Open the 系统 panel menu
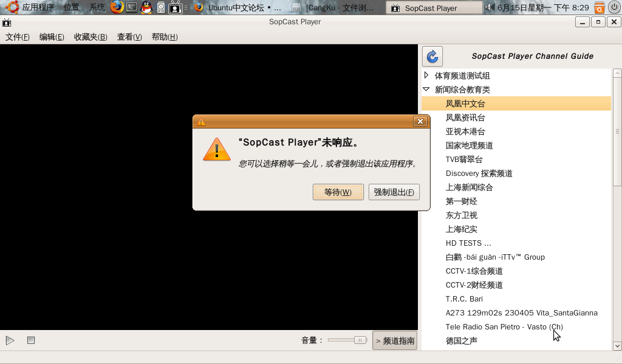 pyautogui.click(x=97, y=7)
